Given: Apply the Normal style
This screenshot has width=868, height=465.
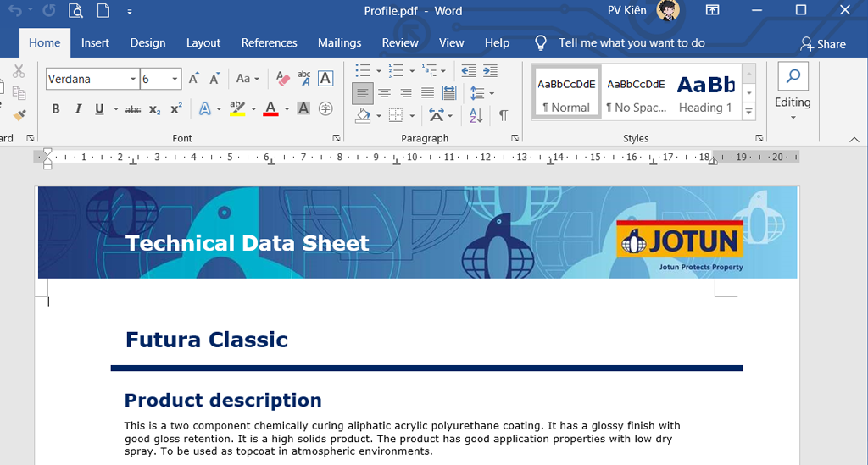Looking at the screenshot, I should pyautogui.click(x=566, y=93).
